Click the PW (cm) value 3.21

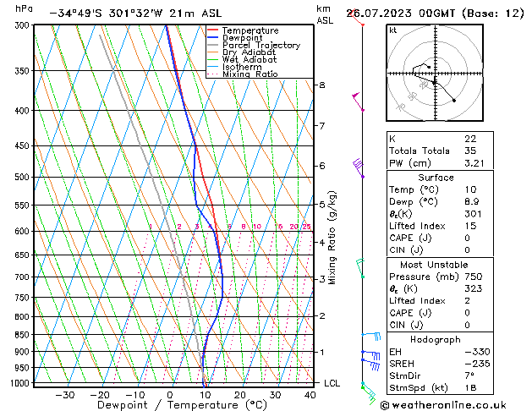click(474, 163)
